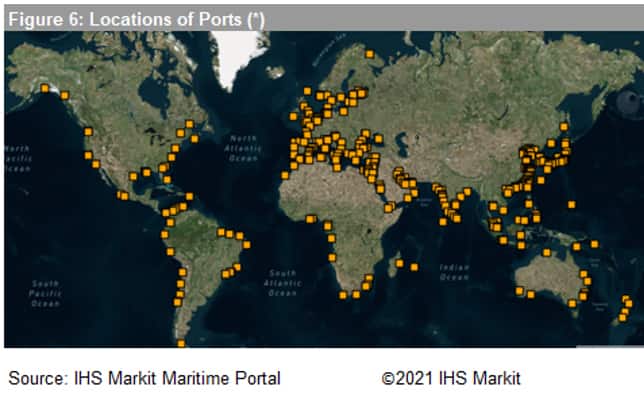Click the southwest Australia port marker
The image size is (644, 394).
(519, 291)
